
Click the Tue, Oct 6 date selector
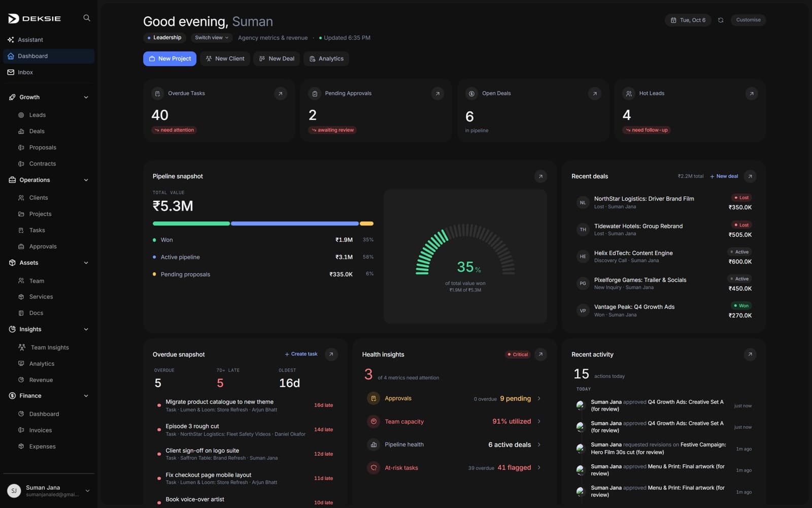coord(688,20)
